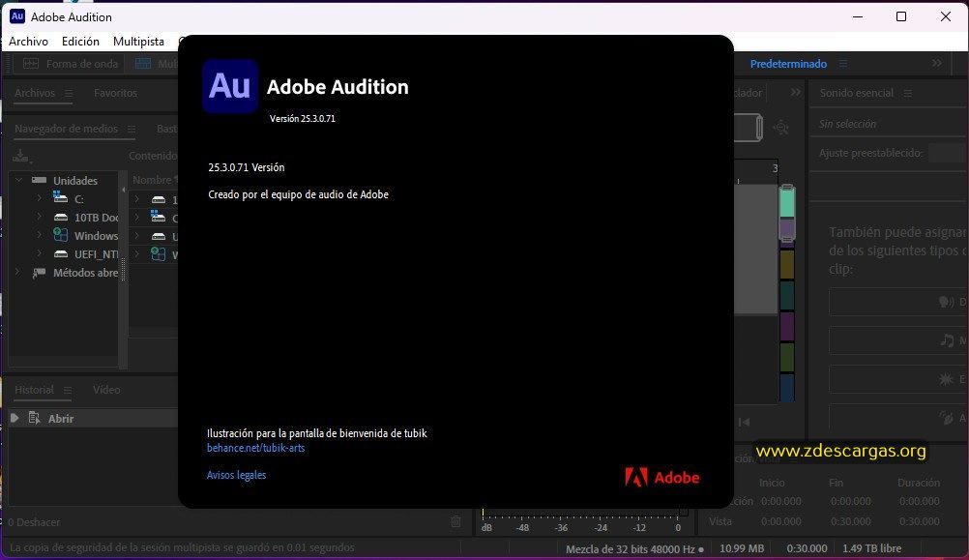The height and width of the screenshot is (560, 969).
Task: Click the '10.99 MB' status bar entry
Action: (x=742, y=548)
